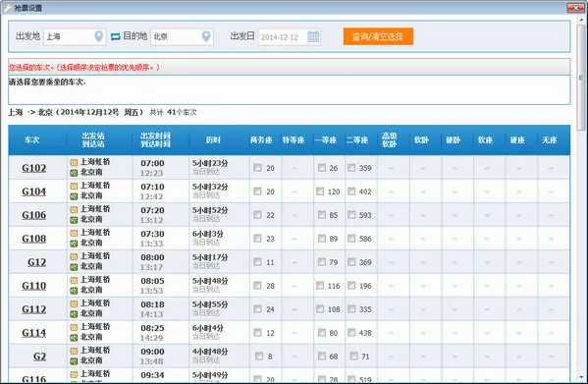Click G102 arrival station icon 北京南

pos(74,173)
